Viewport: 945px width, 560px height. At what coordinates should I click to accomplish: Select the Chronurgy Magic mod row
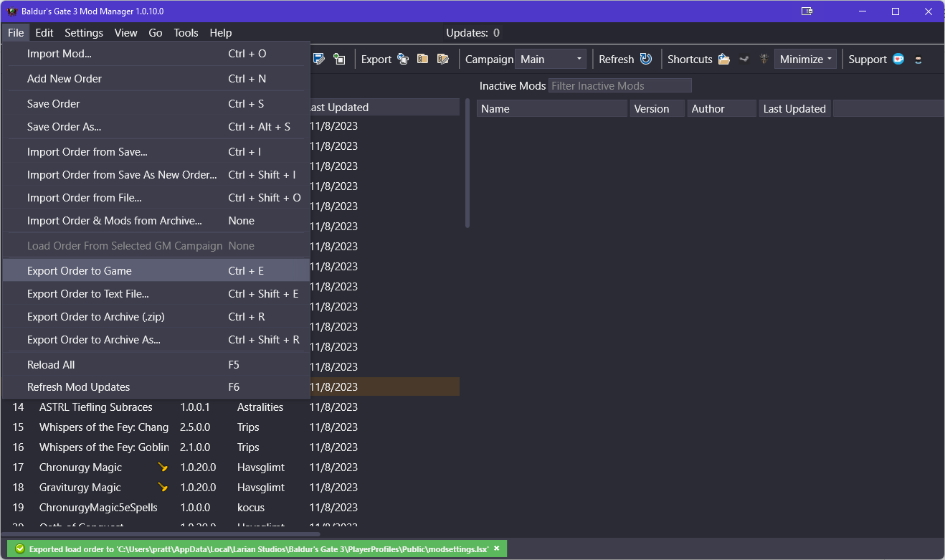pos(232,468)
